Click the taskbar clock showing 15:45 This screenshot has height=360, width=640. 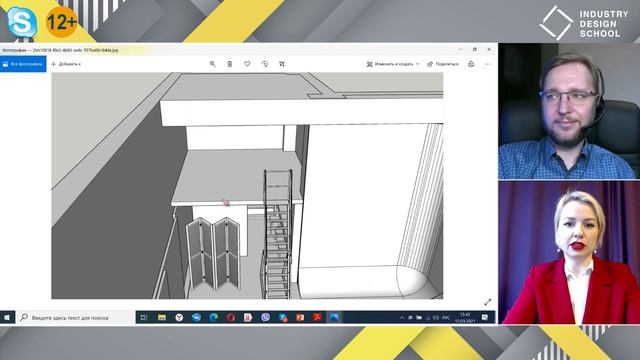click(x=465, y=318)
